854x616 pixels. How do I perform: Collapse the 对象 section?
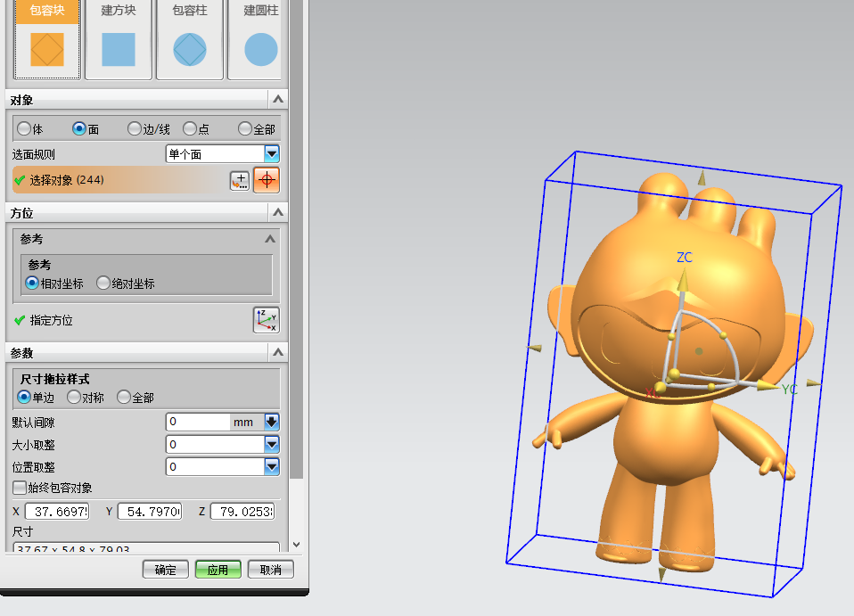(278, 100)
